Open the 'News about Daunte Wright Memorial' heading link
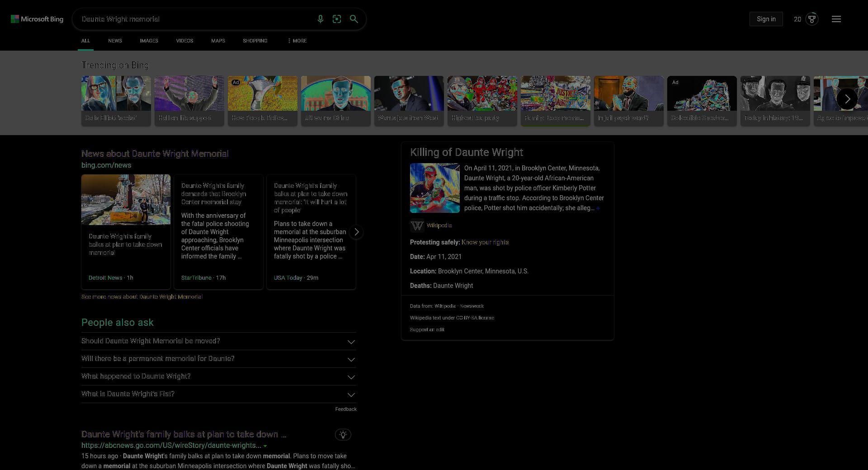Image resolution: width=868 pixels, height=470 pixels. [155, 154]
